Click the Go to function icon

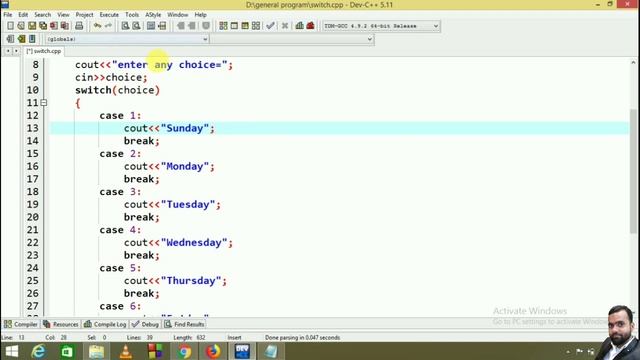pyautogui.click(x=151, y=26)
